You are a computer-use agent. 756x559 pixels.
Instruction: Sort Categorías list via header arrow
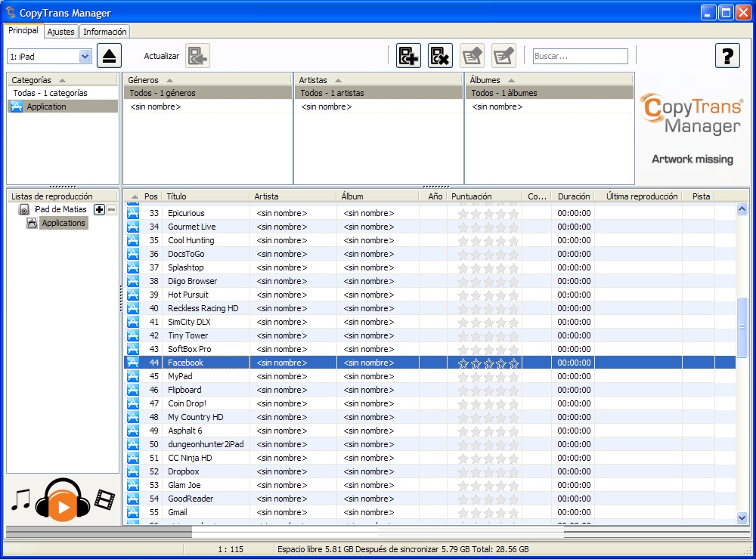tap(62, 81)
